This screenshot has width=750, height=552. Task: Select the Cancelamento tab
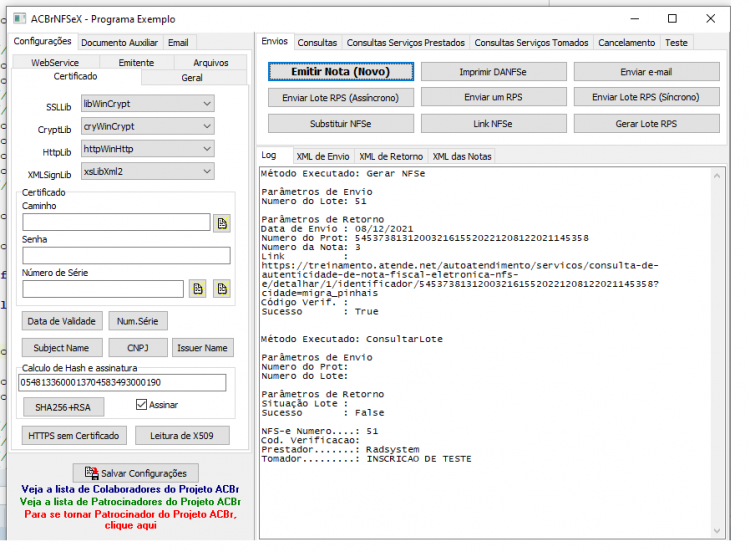pos(627,43)
